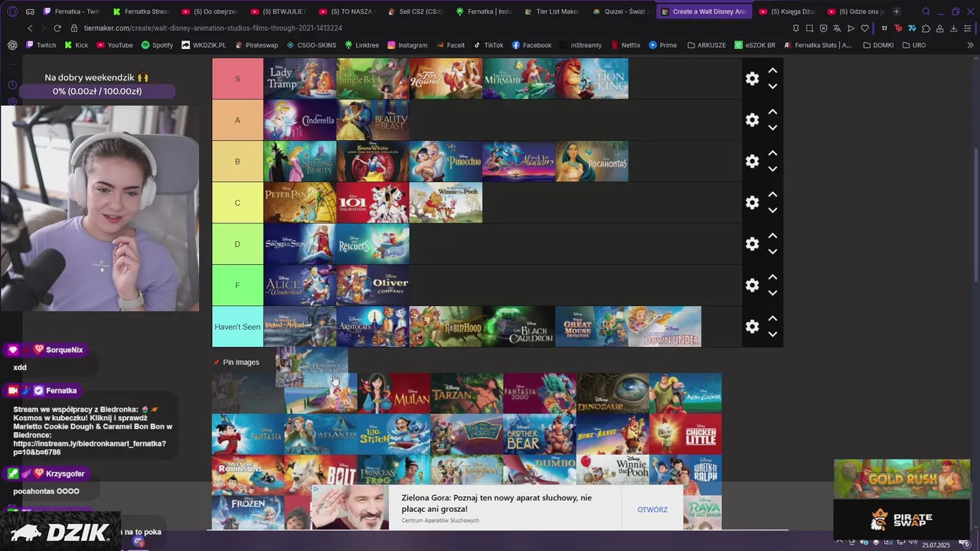Open the profile account icon

939,28
